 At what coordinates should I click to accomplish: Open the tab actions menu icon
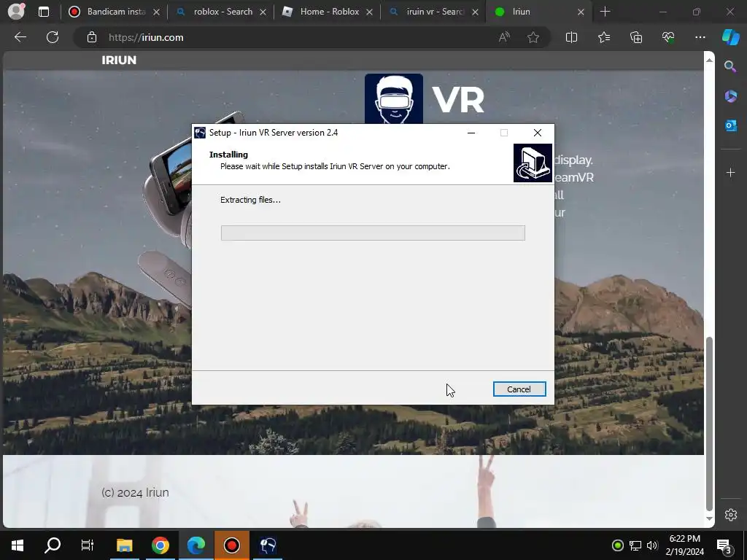[x=44, y=12]
